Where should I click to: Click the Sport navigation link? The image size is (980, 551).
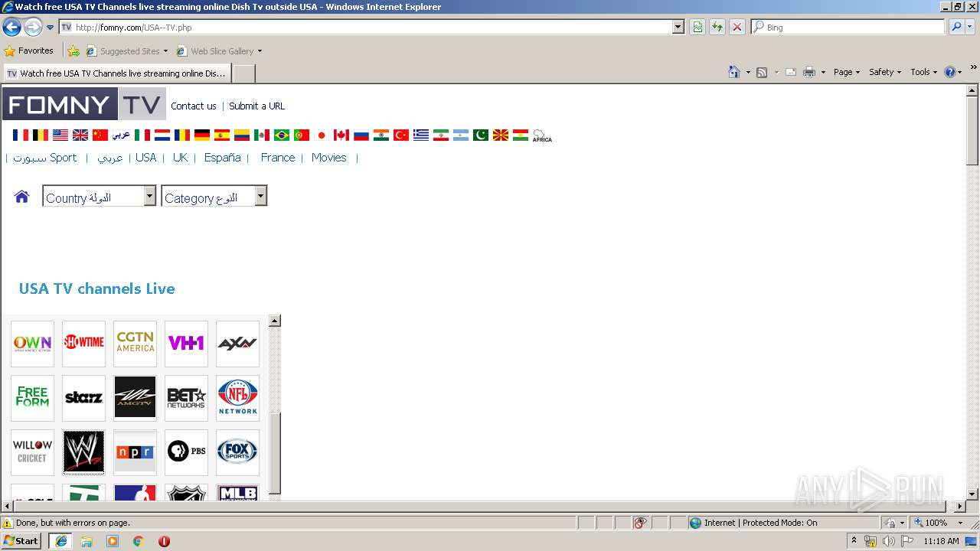pyautogui.click(x=45, y=158)
